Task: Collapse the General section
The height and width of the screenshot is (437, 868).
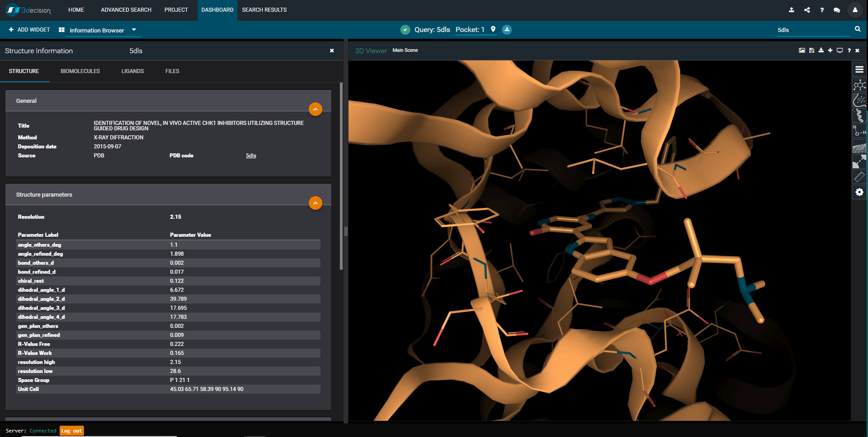Action: tap(316, 109)
